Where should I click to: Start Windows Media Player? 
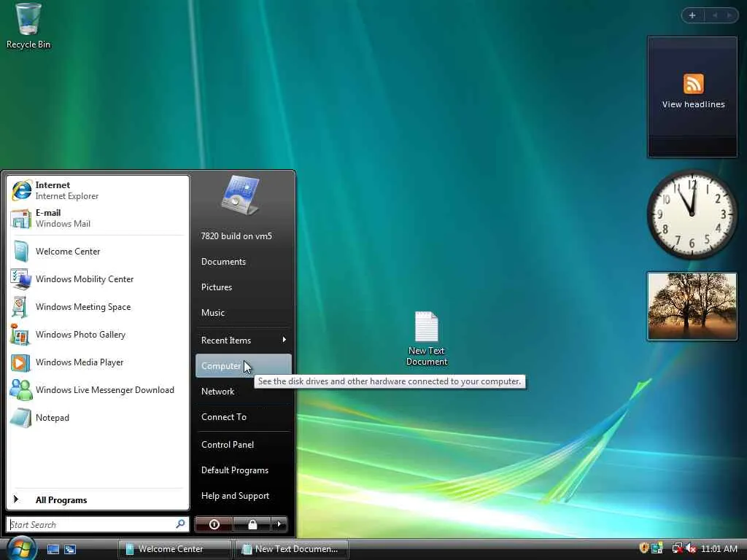[98, 362]
